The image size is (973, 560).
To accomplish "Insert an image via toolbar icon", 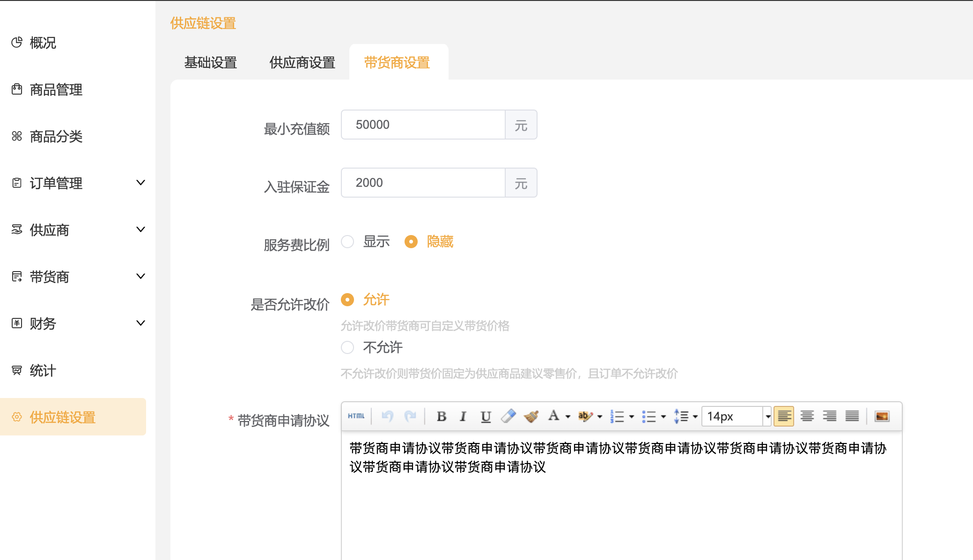I will pos(882,416).
